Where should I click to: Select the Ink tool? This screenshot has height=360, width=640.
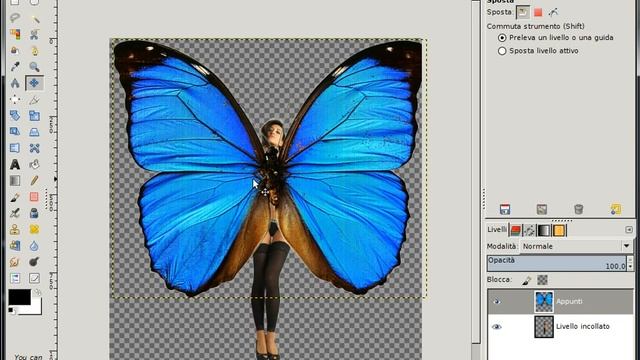(x=34, y=213)
